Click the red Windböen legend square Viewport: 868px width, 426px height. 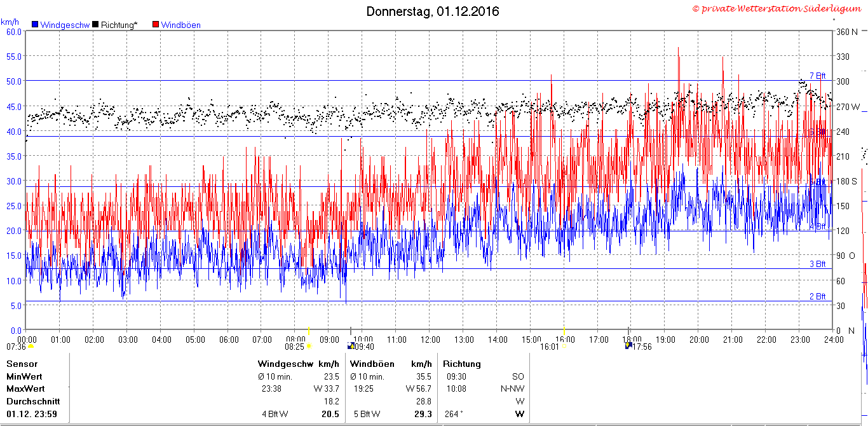tap(156, 25)
